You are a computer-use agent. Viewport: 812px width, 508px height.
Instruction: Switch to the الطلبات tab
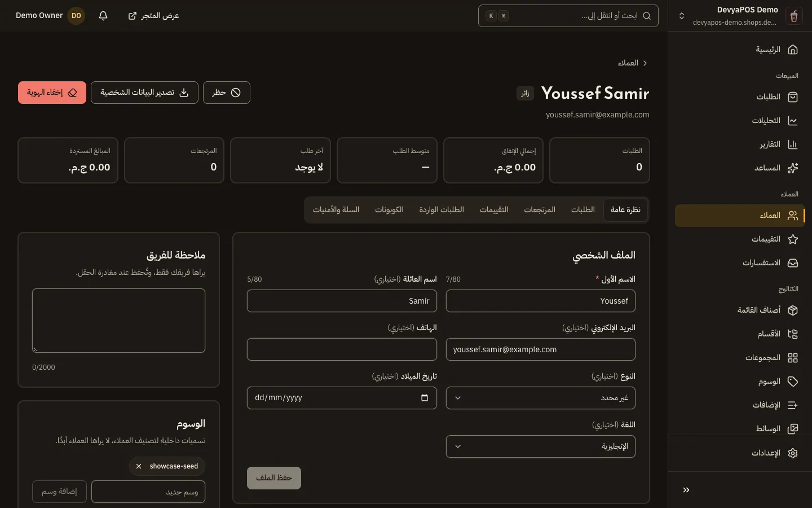click(583, 210)
